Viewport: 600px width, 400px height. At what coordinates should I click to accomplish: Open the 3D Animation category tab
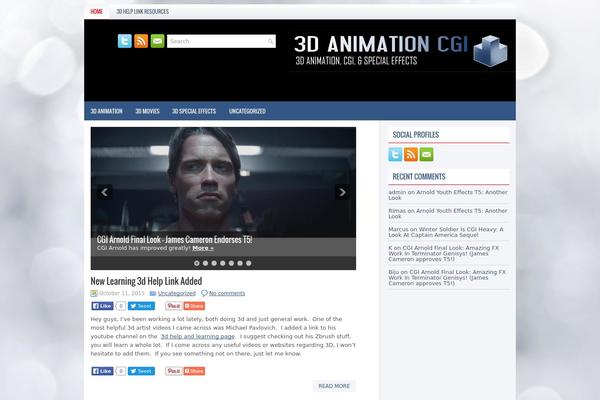(x=106, y=111)
